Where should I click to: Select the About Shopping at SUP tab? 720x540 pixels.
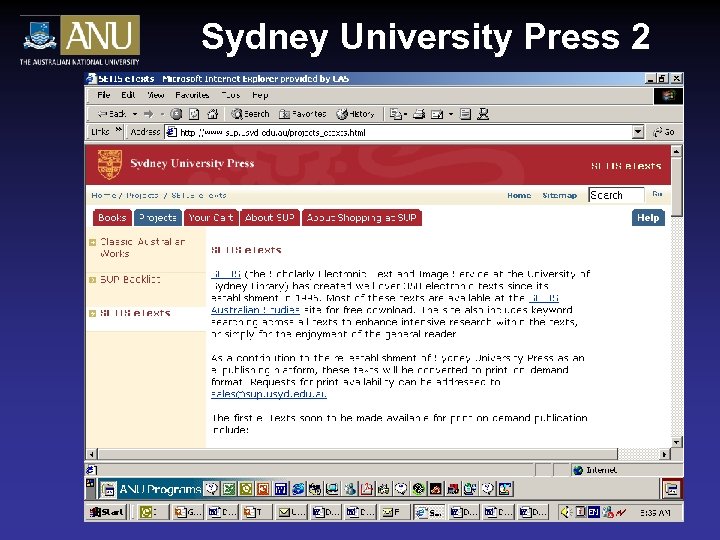pos(361,218)
